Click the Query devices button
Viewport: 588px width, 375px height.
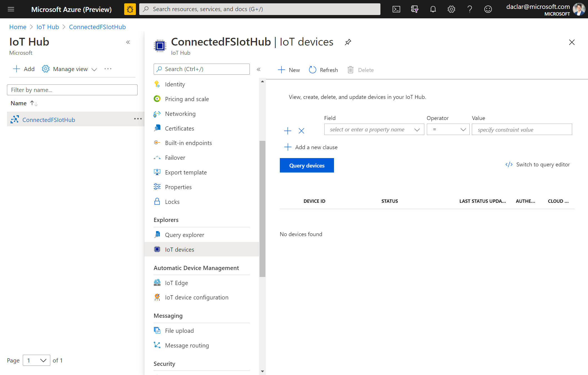[x=307, y=166]
